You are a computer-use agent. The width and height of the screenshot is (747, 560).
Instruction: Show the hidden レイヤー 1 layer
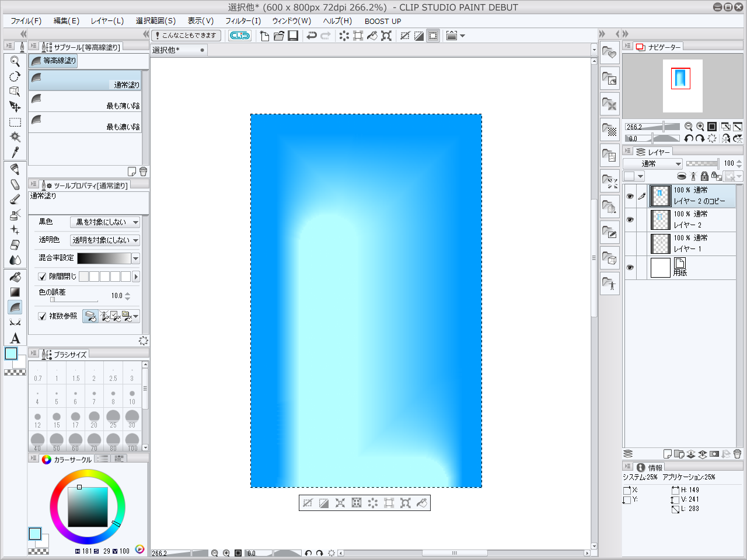[x=630, y=243]
